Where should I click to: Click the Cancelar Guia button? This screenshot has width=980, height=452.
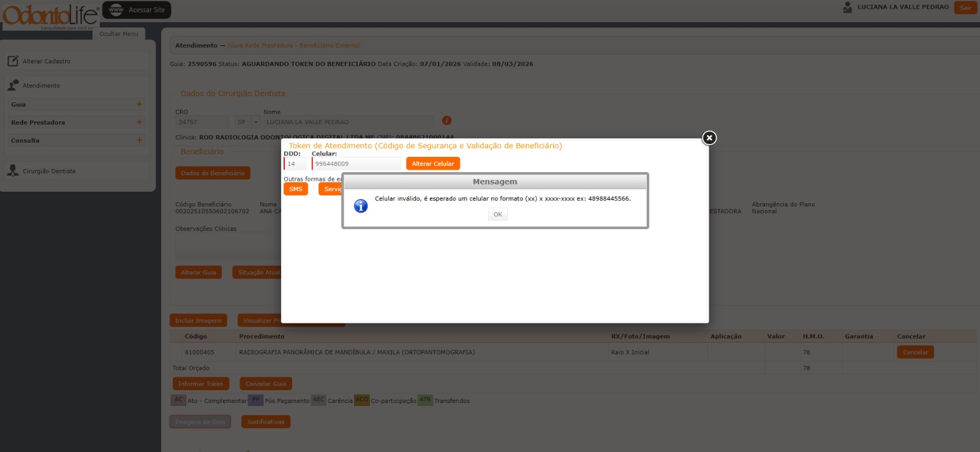click(266, 383)
